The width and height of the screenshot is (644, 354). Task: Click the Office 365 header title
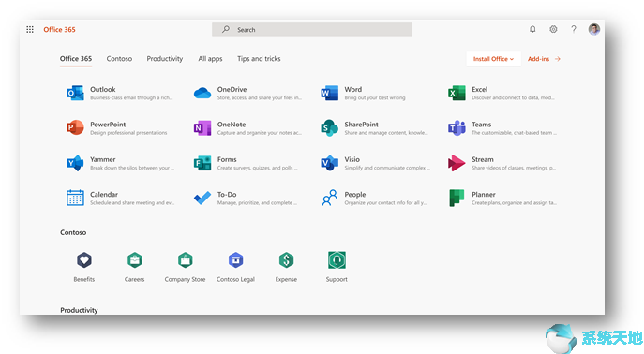[60, 30]
